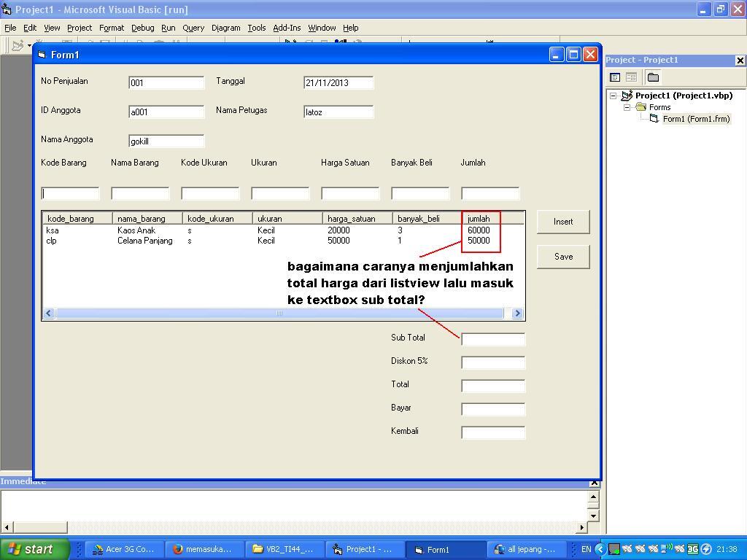Click the 3G icon in system tray
This screenshot has height=560, width=747.
point(692,549)
